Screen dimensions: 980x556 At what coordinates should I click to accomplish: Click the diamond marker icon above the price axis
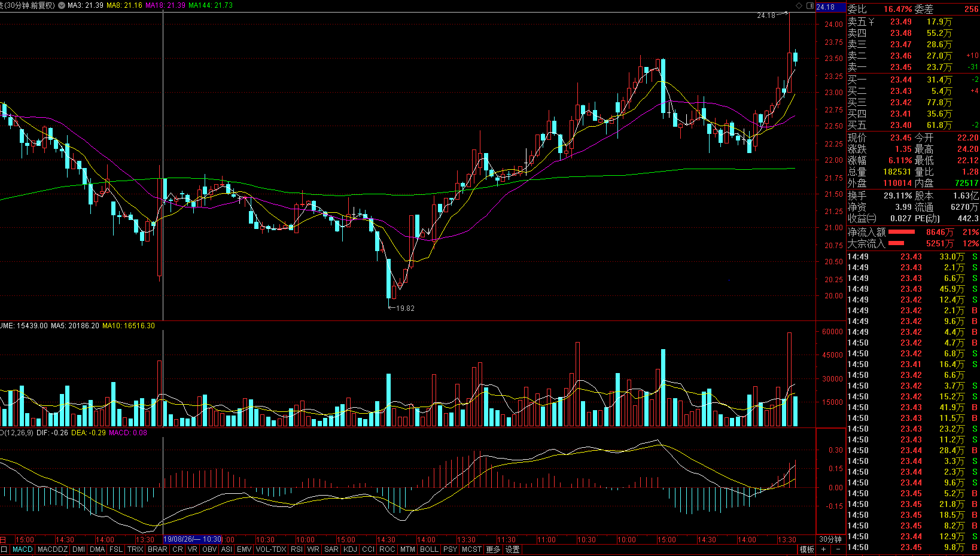click(x=799, y=6)
